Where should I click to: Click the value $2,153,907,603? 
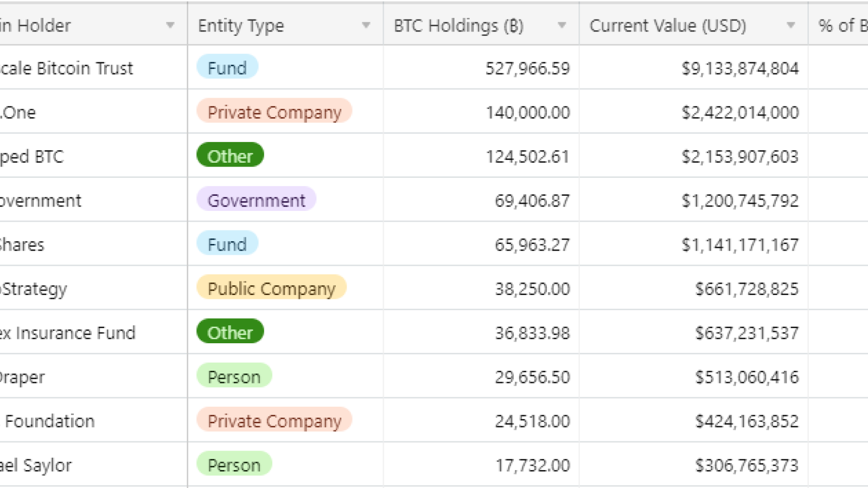pos(740,157)
